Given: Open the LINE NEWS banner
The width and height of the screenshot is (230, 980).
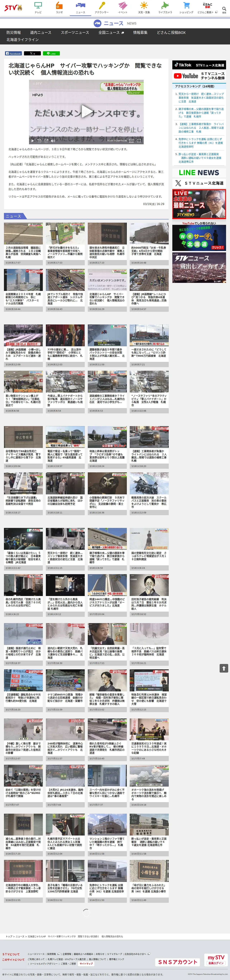Looking at the screenshot, I should 199,173.
